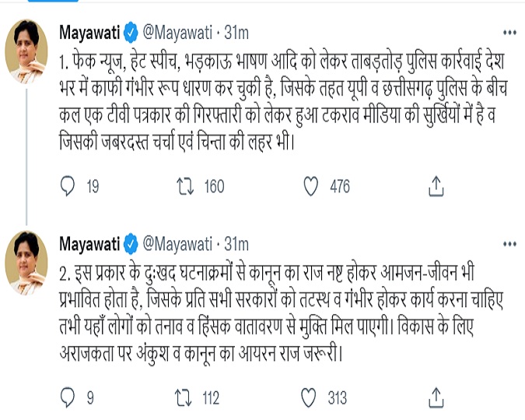This screenshot has width=525, height=420.
Task: Share the second tweet
Action: tap(436, 398)
